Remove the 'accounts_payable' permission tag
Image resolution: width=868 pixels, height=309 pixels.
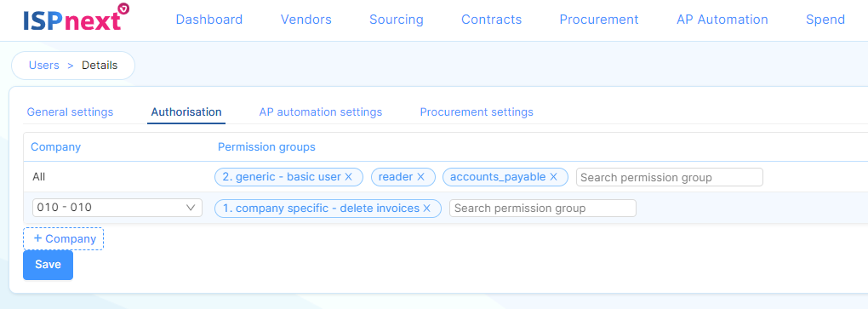coord(553,177)
